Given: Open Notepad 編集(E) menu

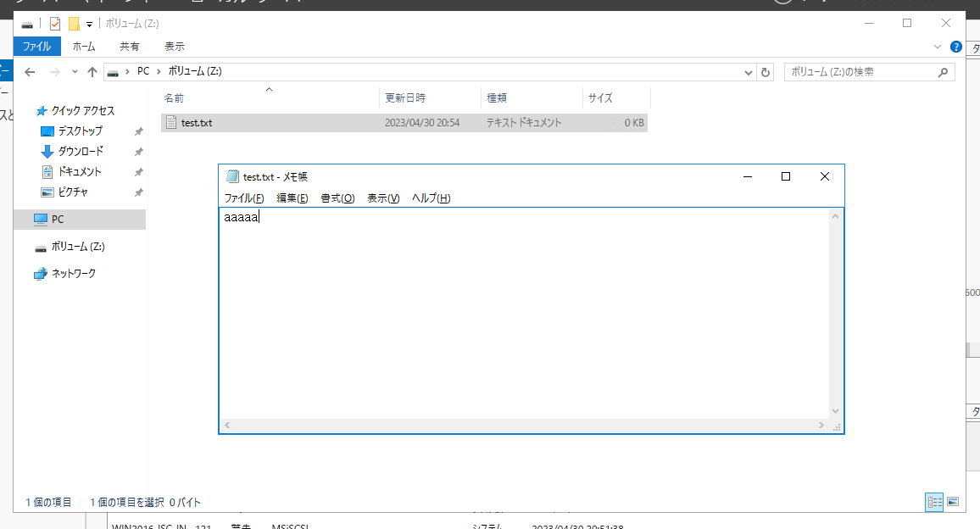Looking at the screenshot, I should (292, 198).
